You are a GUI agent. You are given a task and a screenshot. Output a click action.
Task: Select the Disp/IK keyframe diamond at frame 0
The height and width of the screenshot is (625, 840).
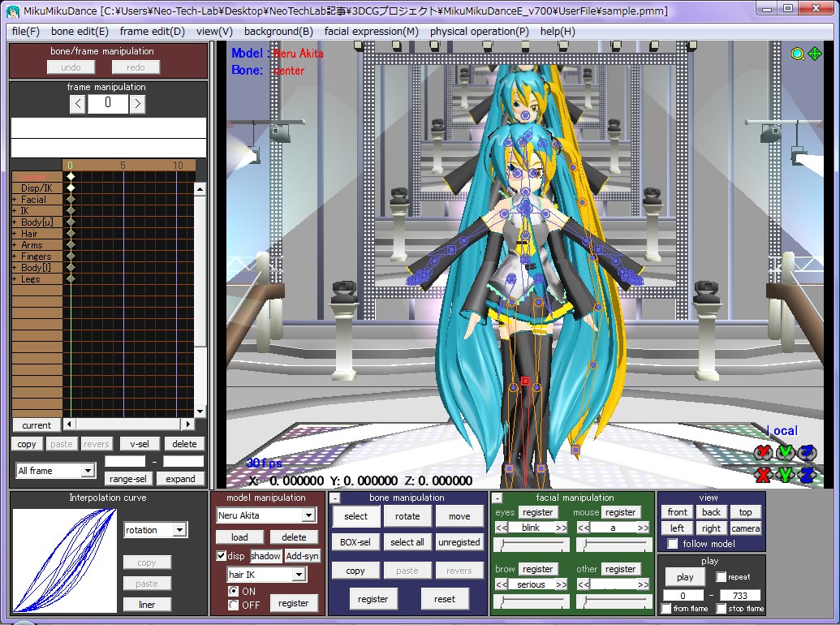(x=70, y=187)
